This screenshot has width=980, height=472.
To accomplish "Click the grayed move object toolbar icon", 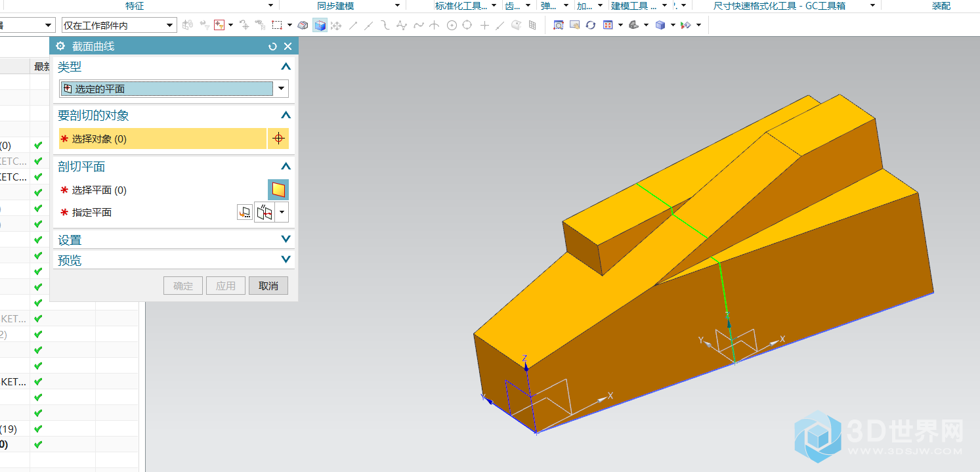I will [x=243, y=26].
